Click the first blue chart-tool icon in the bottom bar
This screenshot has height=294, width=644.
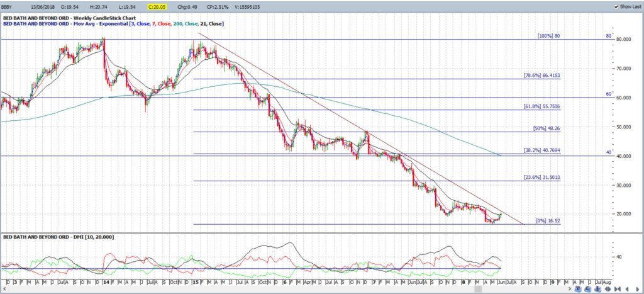[x=578, y=289]
